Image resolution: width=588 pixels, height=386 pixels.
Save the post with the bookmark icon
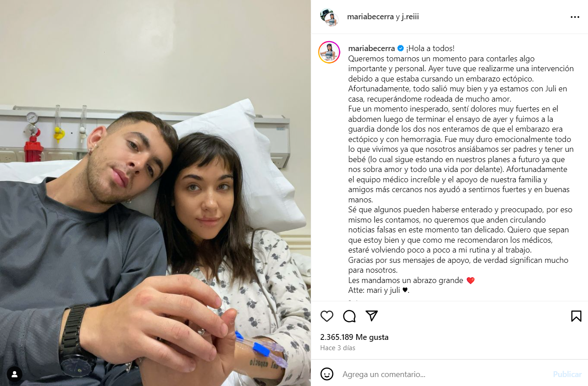point(576,316)
